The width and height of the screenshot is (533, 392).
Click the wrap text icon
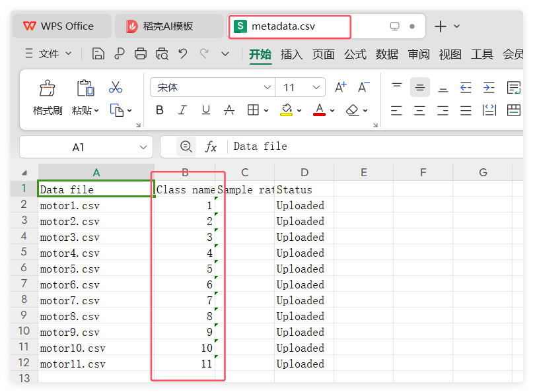(x=513, y=87)
